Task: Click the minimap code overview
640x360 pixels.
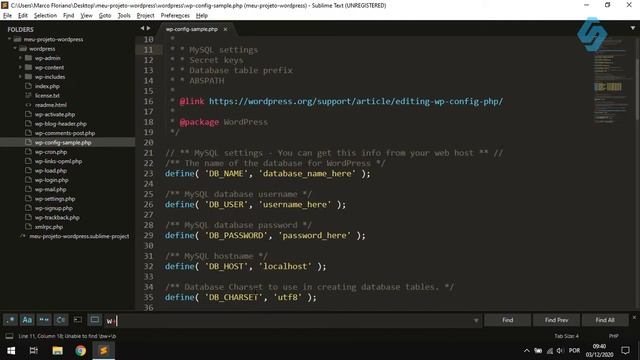Action: coord(611,82)
